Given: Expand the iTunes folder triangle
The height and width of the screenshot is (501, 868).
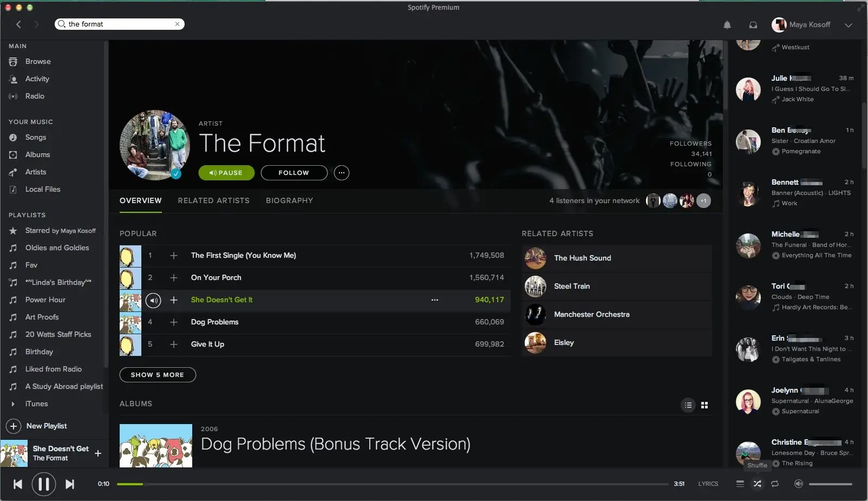Looking at the screenshot, I should pos(13,404).
